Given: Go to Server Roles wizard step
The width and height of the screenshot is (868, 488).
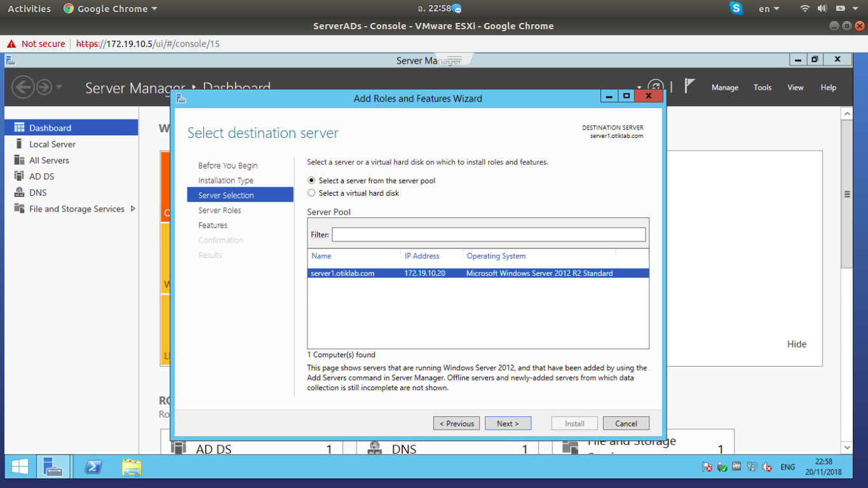Looking at the screenshot, I should coord(220,210).
